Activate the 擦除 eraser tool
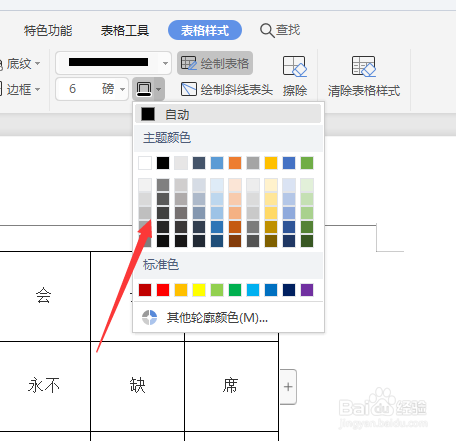Viewport: 456px width, 441px height. coord(295,76)
